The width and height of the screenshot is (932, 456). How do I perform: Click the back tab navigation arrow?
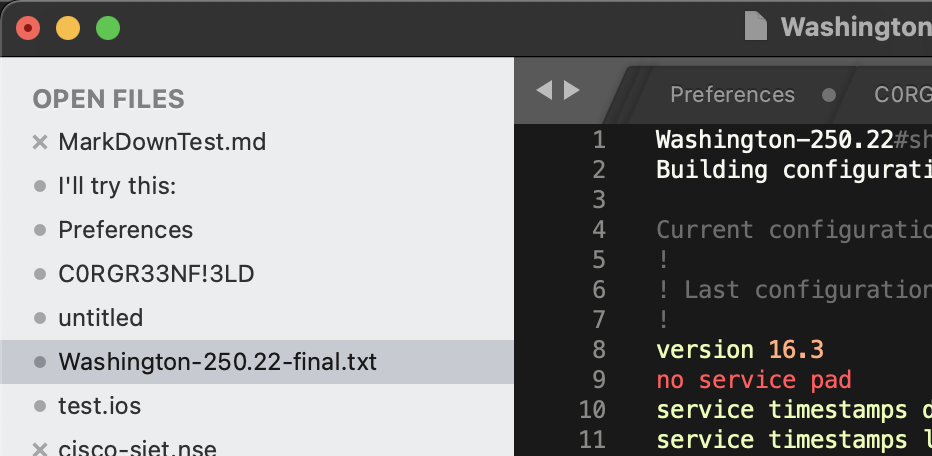point(544,90)
